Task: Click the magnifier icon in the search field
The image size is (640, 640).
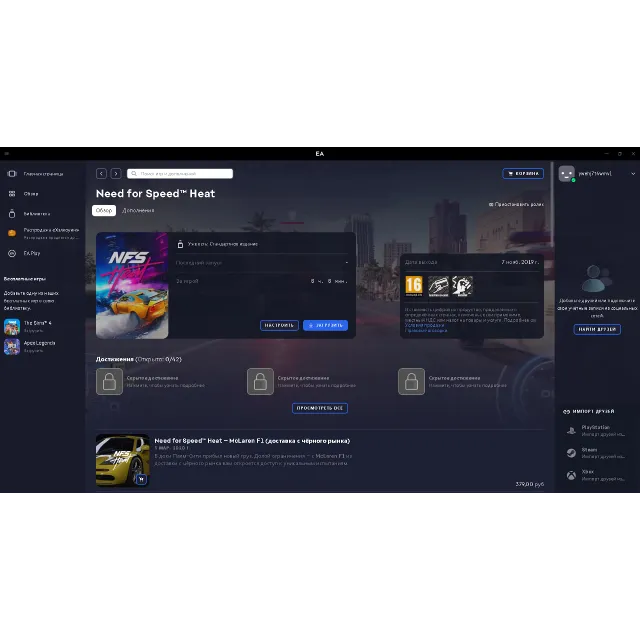Action: point(133,173)
